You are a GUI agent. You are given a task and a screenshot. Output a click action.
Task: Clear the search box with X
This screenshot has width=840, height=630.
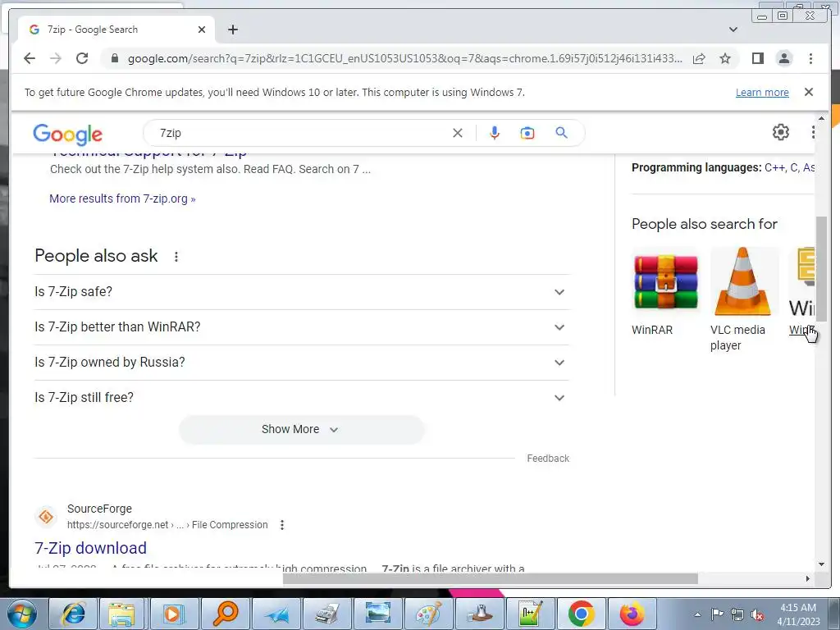[457, 133]
